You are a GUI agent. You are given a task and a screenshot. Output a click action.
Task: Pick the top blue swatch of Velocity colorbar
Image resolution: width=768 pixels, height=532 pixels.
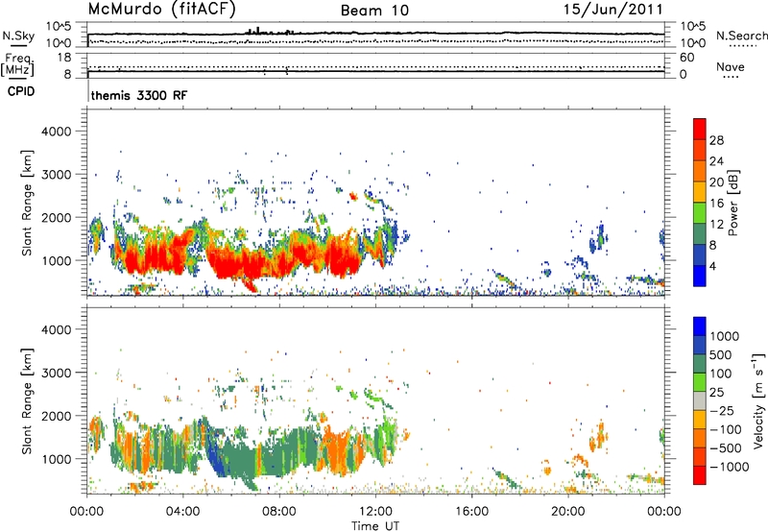click(x=700, y=326)
